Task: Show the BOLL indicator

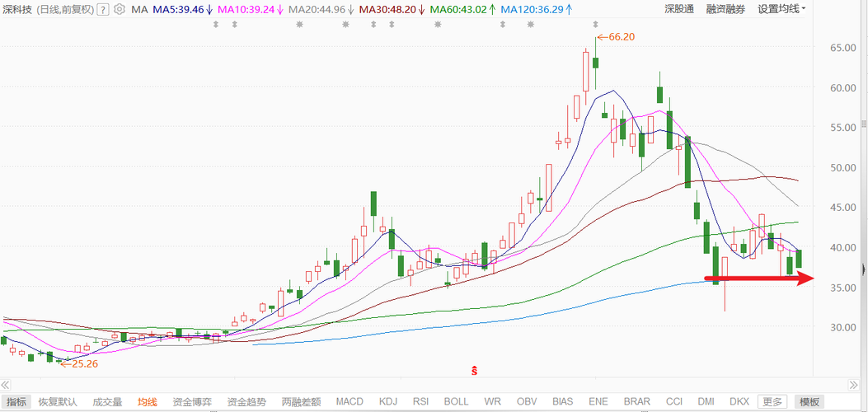Action: click(456, 402)
